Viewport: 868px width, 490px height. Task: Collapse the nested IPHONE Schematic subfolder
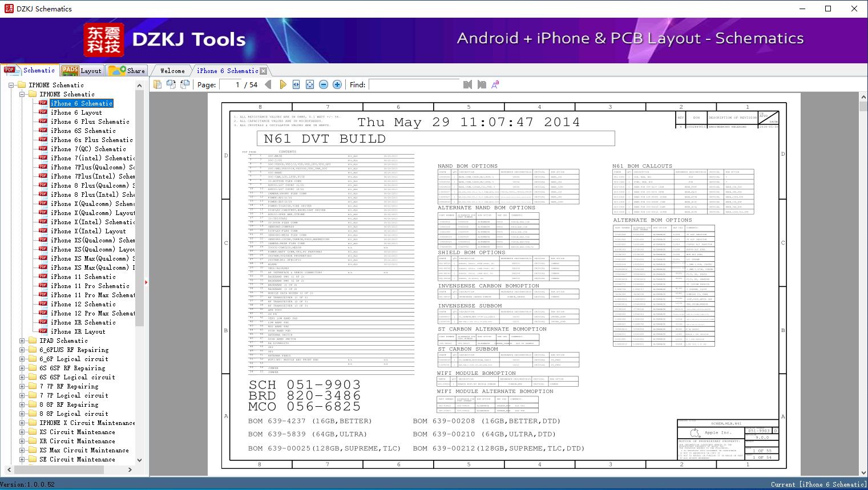coord(22,94)
